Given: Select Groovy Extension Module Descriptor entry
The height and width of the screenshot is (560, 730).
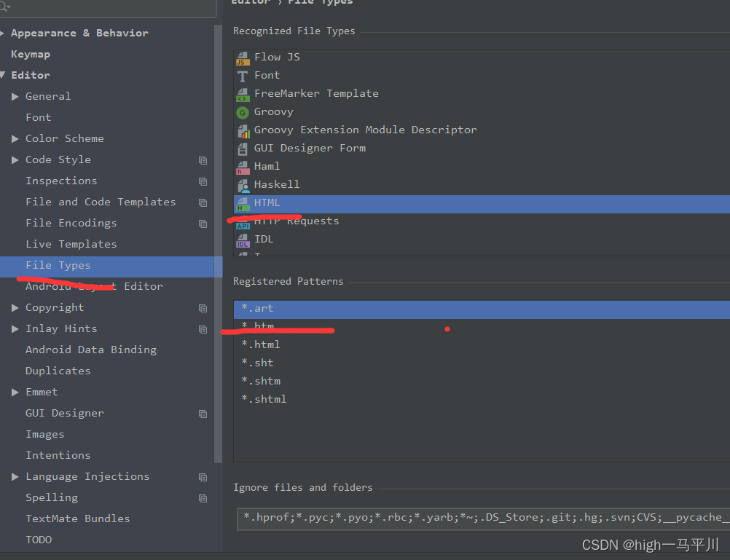Looking at the screenshot, I should tap(482, 130).
